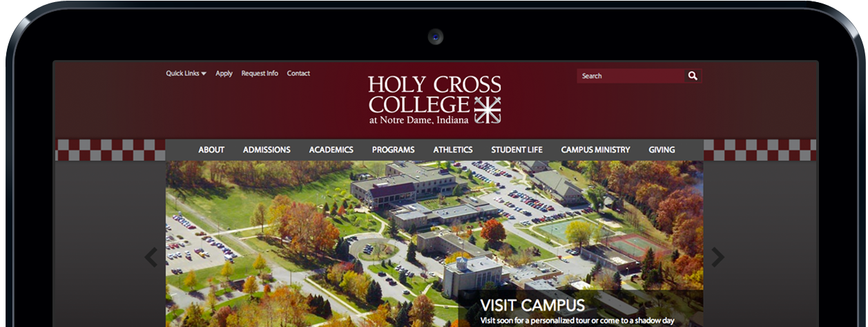Navigate to Campus Ministry

point(595,150)
